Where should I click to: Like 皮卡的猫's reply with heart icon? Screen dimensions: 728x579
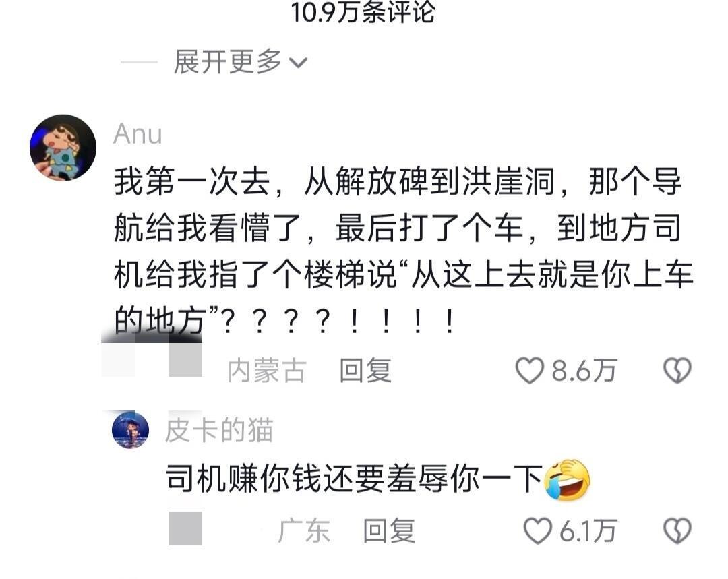coord(537,530)
